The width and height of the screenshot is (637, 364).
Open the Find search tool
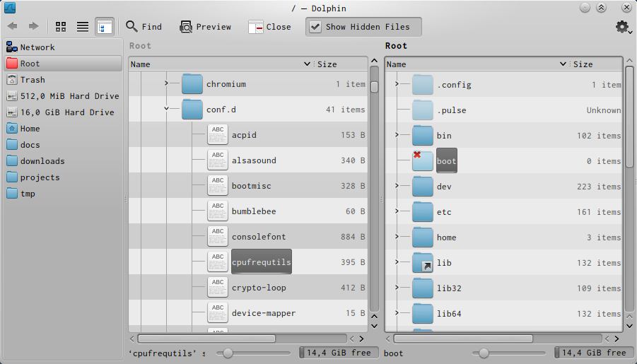click(x=144, y=27)
